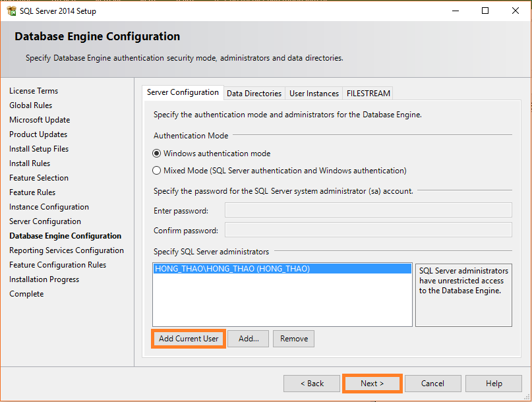Open the User Instances tab
The width and height of the screenshot is (532, 402).
coord(314,94)
